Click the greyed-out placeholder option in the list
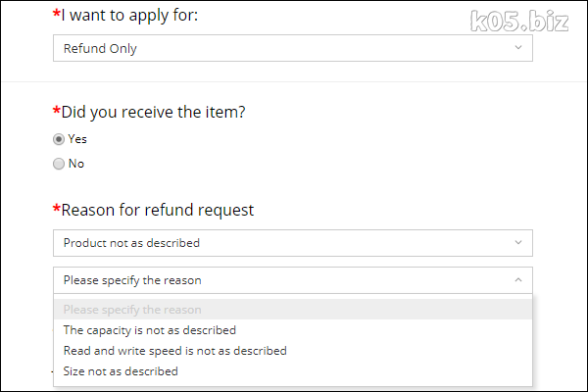The width and height of the screenshot is (588, 392). point(132,310)
